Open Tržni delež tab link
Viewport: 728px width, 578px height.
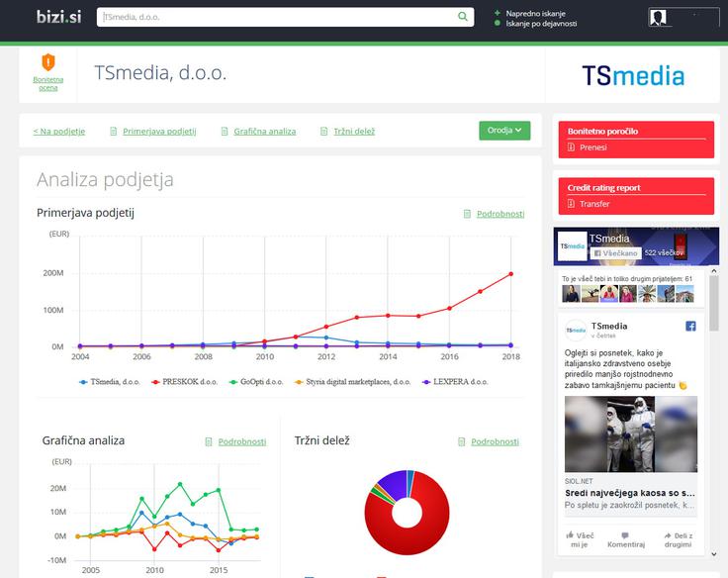(x=354, y=132)
